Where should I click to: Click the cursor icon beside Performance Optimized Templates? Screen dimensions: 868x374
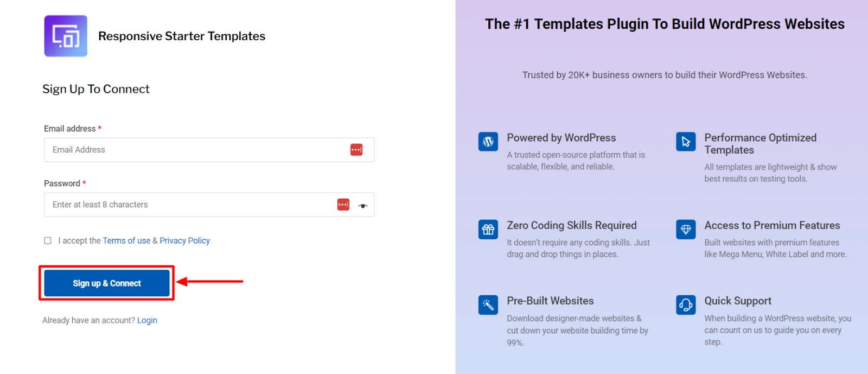coord(686,142)
